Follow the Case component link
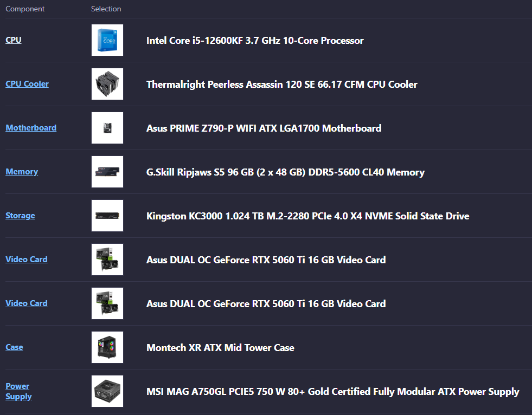 14,347
